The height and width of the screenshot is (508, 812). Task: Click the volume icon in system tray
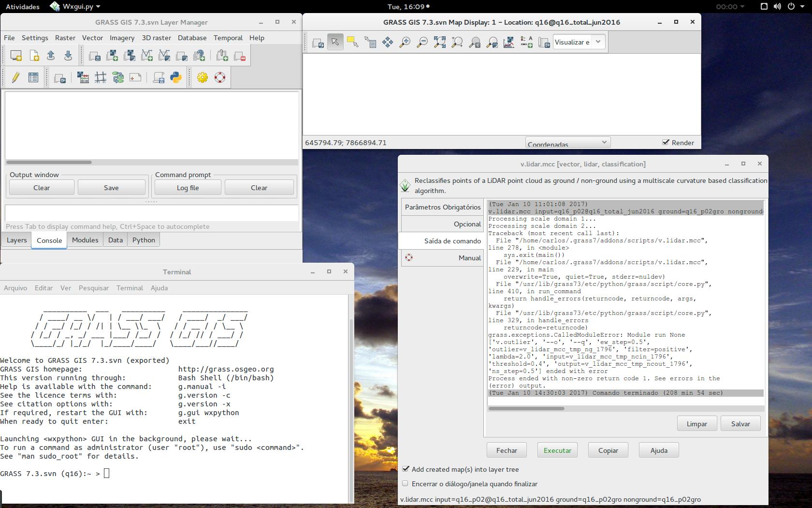tap(778, 6)
